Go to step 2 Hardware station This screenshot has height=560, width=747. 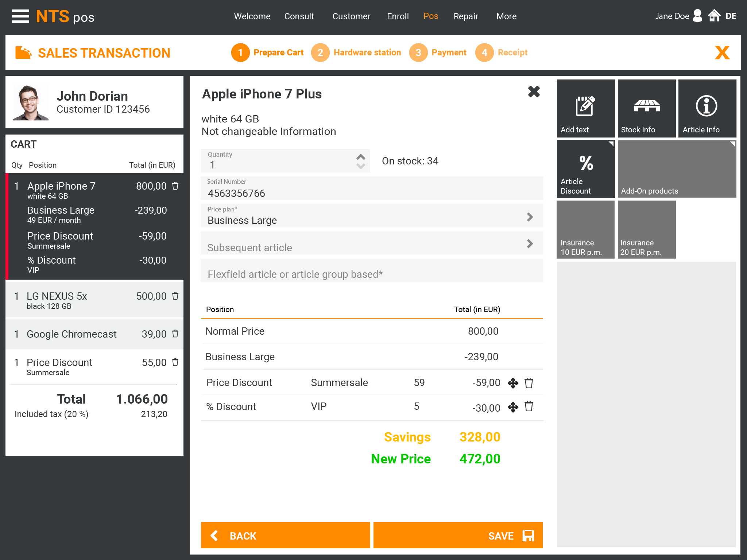click(356, 52)
